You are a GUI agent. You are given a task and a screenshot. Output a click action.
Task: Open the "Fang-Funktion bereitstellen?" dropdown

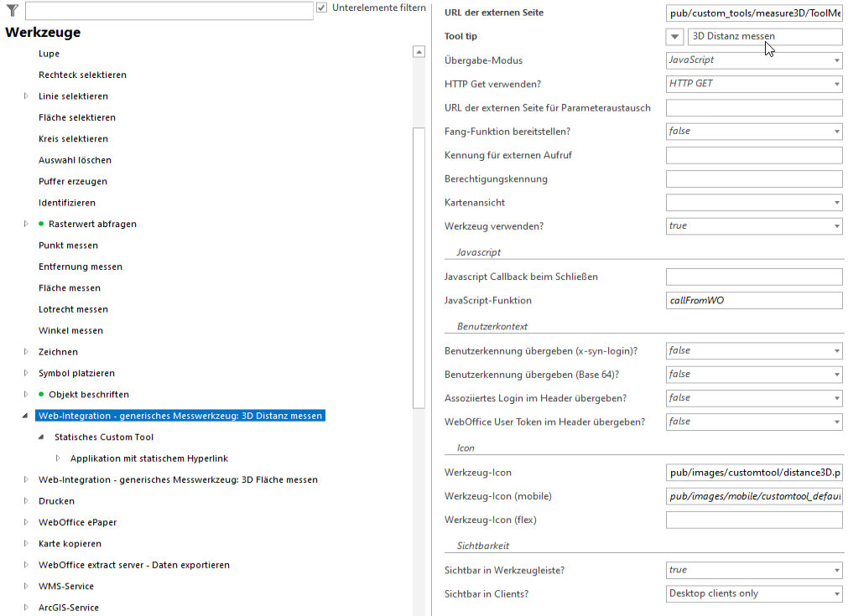pos(835,131)
